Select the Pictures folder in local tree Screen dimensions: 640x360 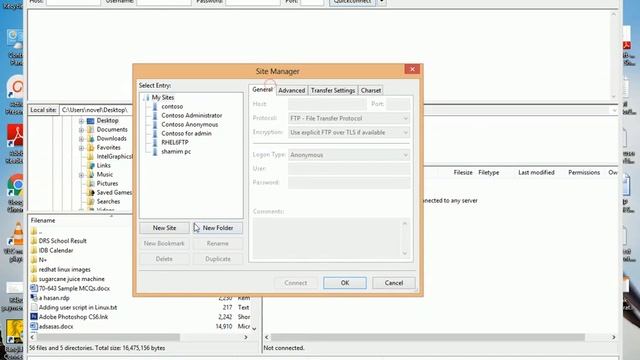point(107,184)
